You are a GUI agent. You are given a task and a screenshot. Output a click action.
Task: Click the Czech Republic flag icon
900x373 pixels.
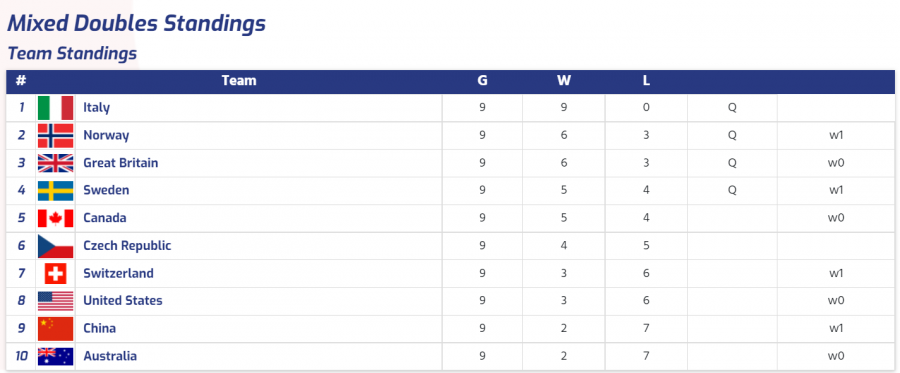click(56, 246)
